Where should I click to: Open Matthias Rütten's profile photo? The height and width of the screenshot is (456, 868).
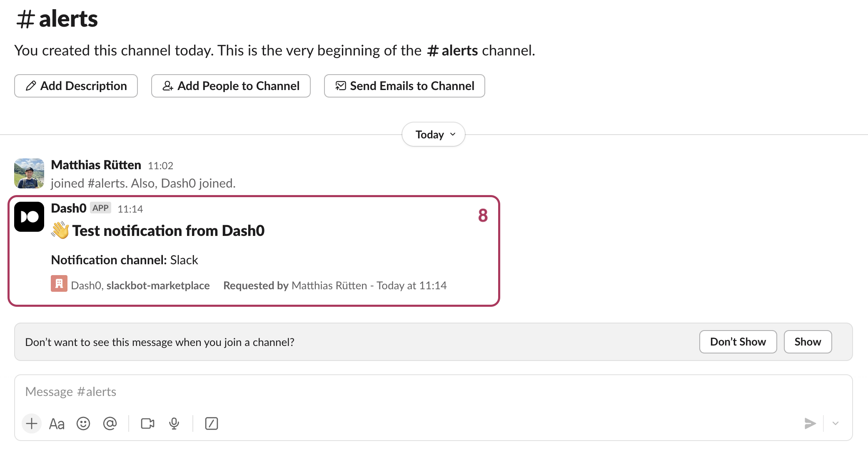[x=29, y=173]
